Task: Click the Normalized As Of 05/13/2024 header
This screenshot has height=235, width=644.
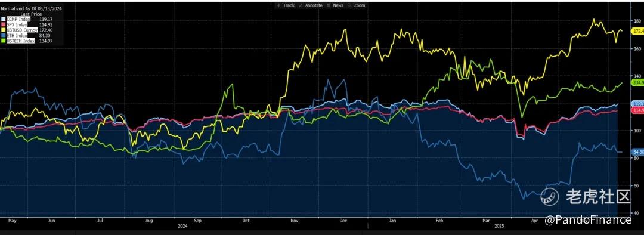Action: (31, 8)
